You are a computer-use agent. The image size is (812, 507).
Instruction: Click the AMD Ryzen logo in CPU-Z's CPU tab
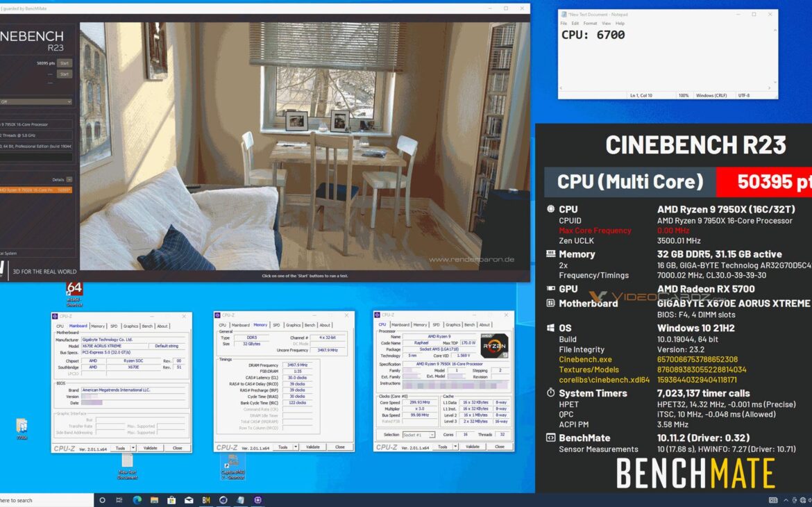pyautogui.click(x=493, y=346)
